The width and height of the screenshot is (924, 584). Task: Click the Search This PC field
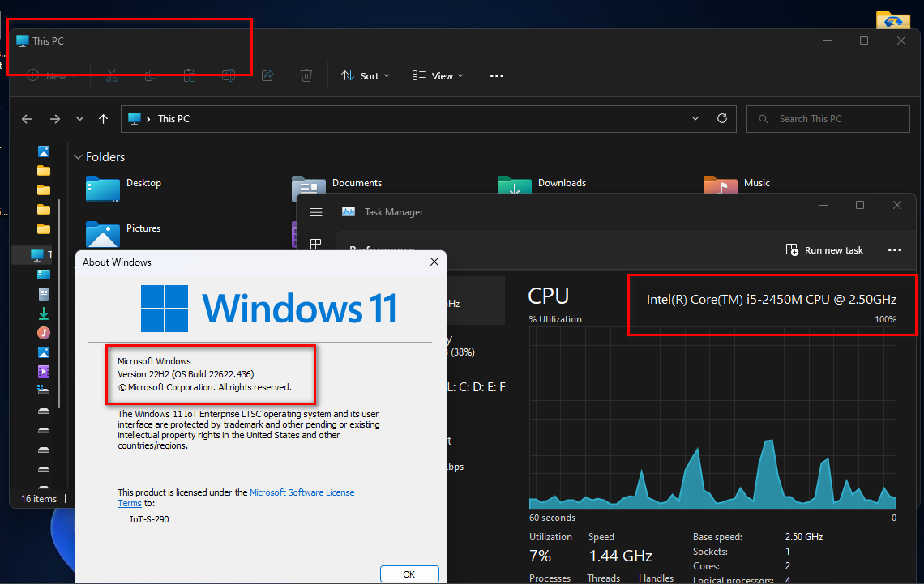[x=828, y=119]
